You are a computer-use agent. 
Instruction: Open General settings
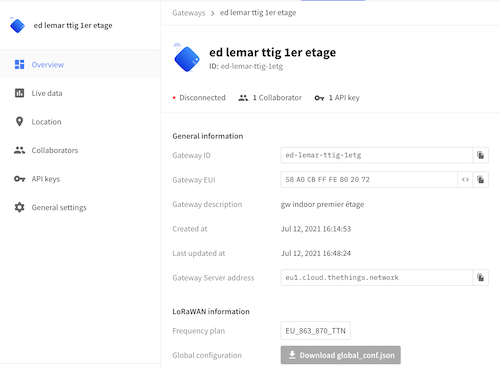click(80, 207)
